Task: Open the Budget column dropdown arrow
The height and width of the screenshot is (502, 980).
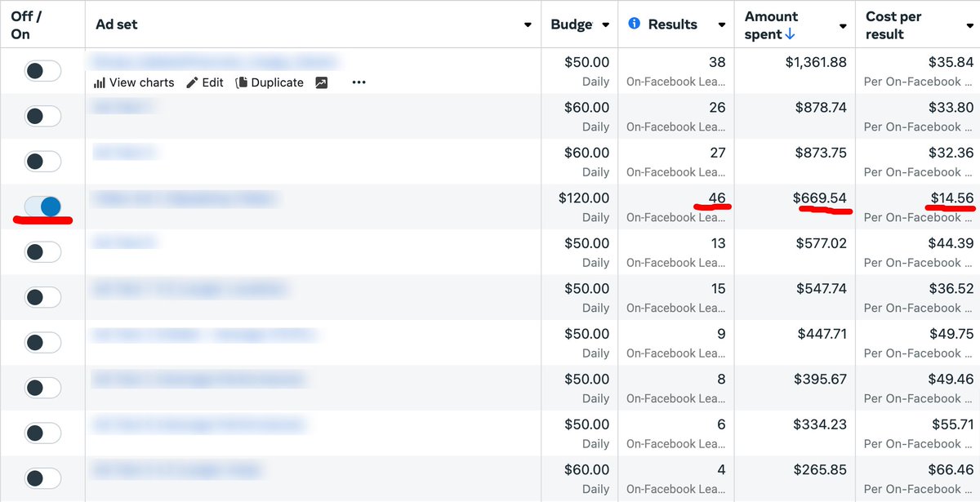Action: (x=605, y=25)
